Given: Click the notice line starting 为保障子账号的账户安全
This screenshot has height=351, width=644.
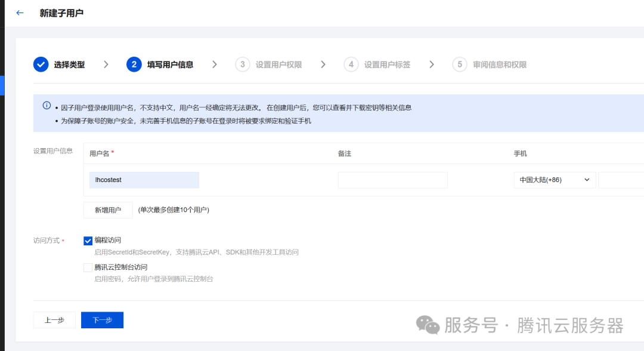Looking at the screenshot, I should 186,121.
